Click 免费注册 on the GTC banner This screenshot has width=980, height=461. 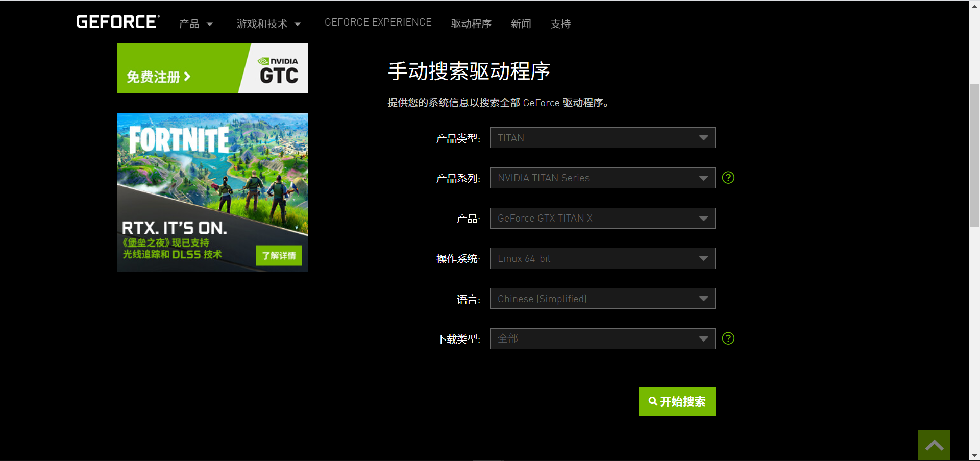pyautogui.click(x=159, y=77)
